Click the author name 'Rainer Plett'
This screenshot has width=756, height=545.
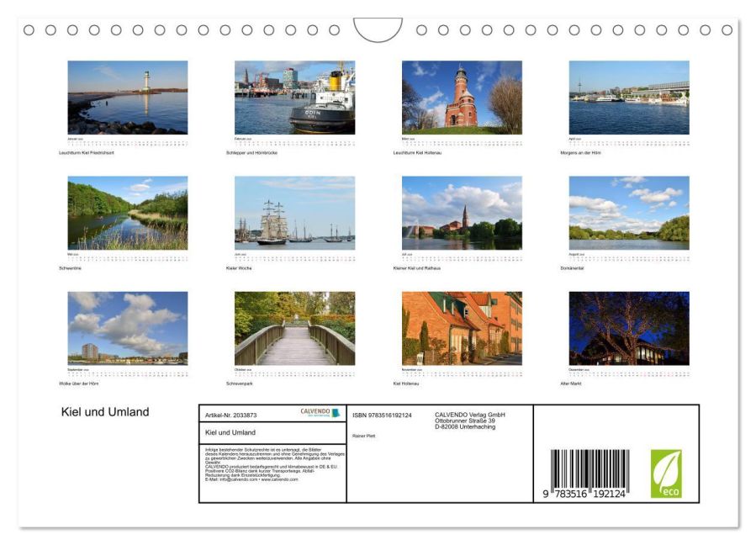point(363,436)
